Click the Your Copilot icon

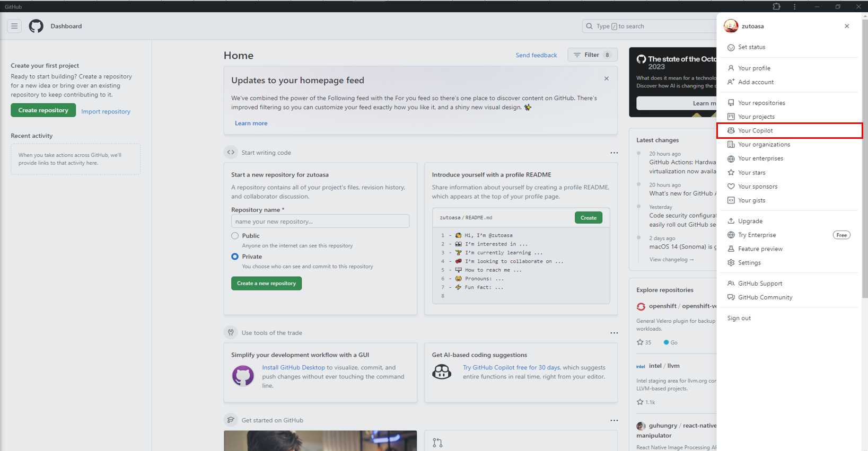(x=731, y=130)
